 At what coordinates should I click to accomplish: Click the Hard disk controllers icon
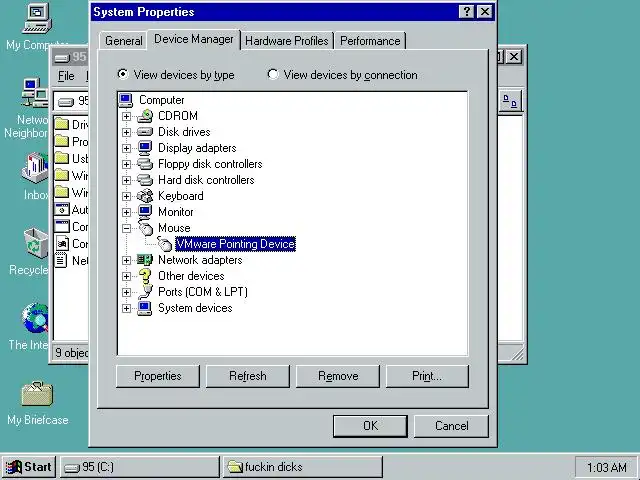(145, 180)
